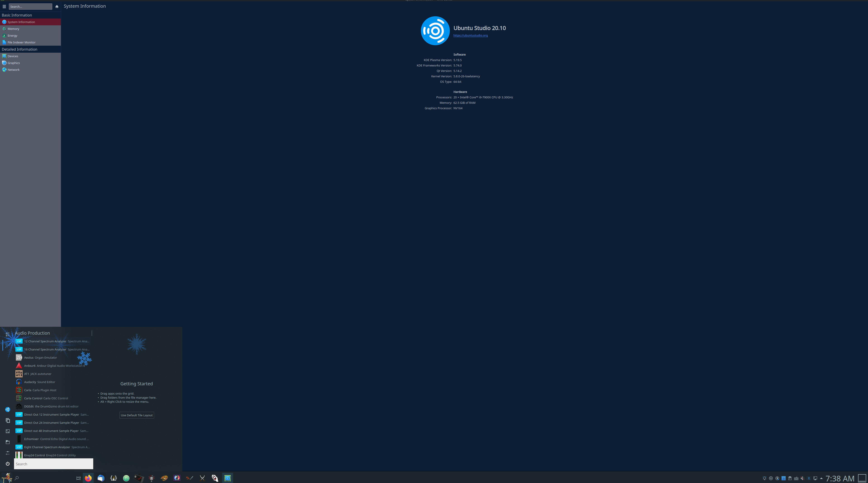Click the Ubuntu Studio icon in launcher sidebar
This screenshot has height=483, width=868.
click(7, 410)
